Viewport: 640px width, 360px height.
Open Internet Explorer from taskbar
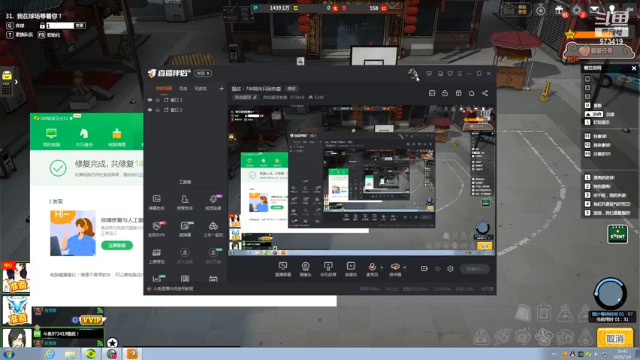pos(50,354)
